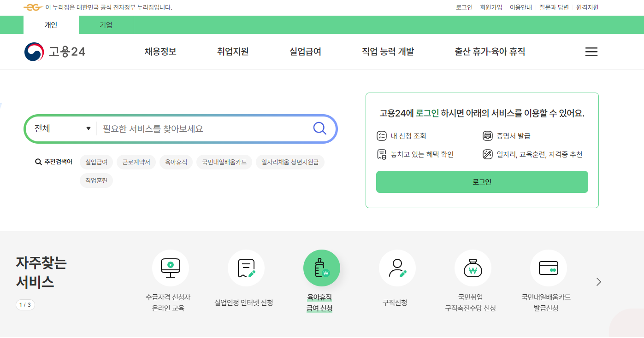Screen dimensions: 644x338
Task: Click the 고용24 logo
Action: tap(55, 52)
